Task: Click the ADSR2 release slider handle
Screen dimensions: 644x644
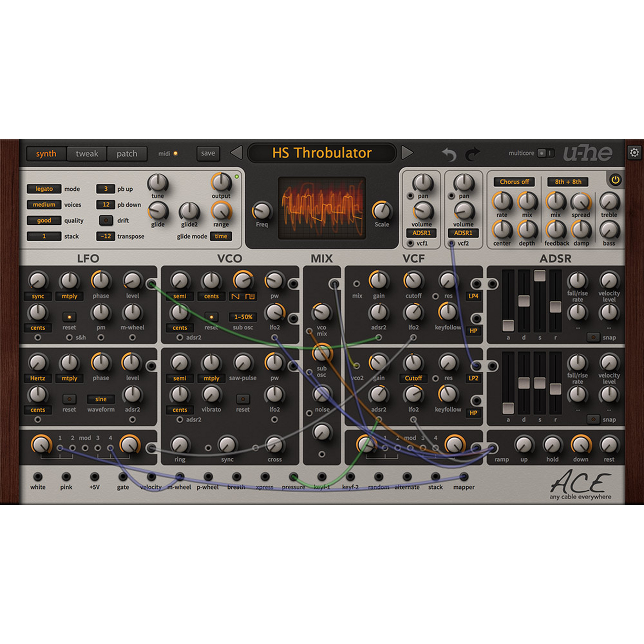Action: (x=555, y=389)
